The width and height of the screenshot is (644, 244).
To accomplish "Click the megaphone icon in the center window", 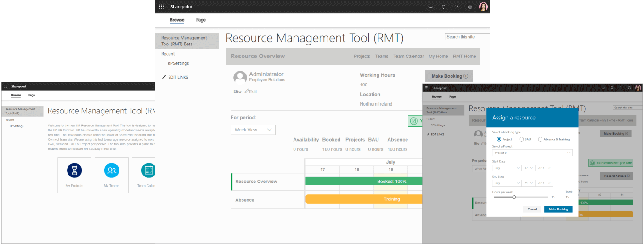I will (430, 7).
